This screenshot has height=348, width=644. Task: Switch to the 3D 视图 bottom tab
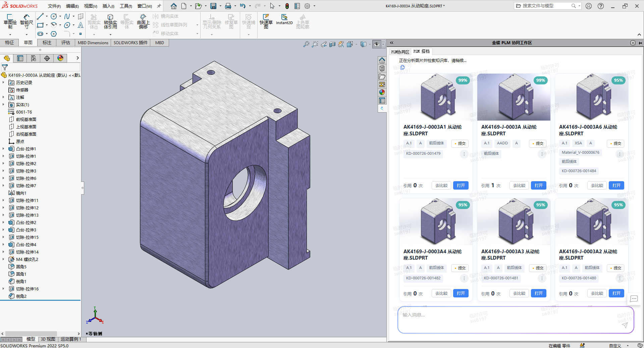(x=48, y=339)
